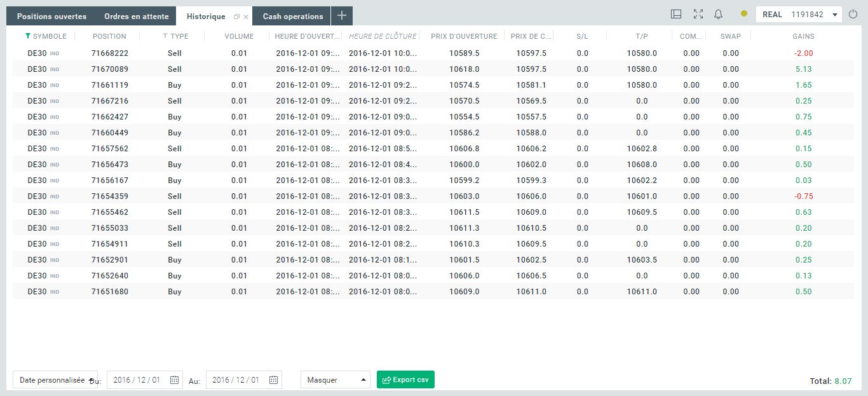
Task: Click the Symbole column filter icon
Action: pyautogui.click(x=28, y=36)
